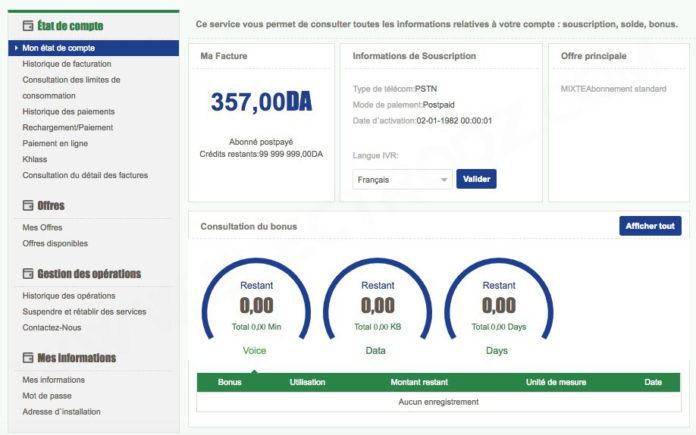
Task: Open Historique des paiements menu item
Action: tap(68, 111)
